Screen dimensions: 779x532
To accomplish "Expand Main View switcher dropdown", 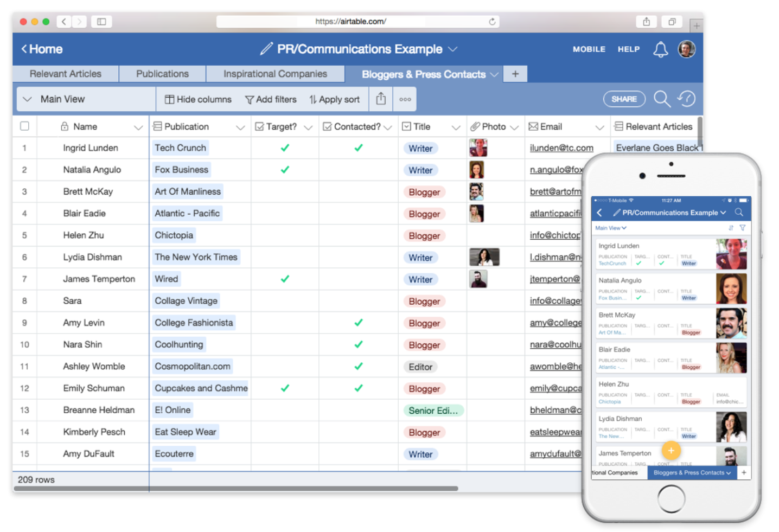I will pyautogui.click(x=27, y=99).
